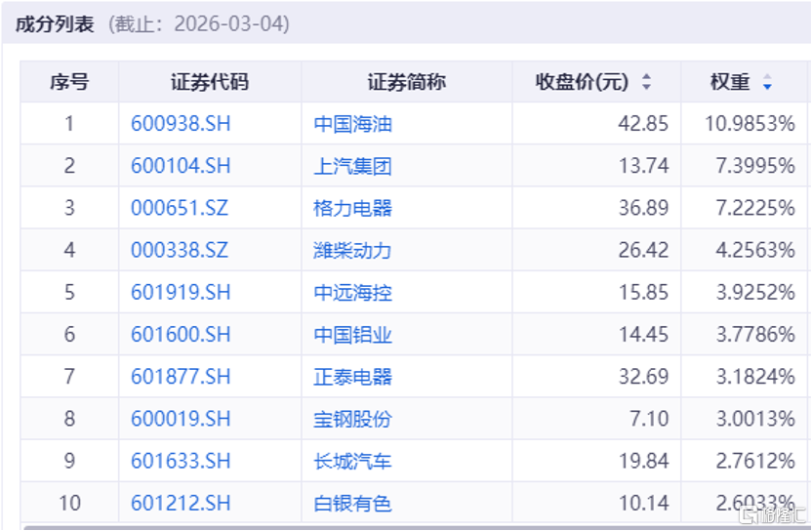Select weight value 4.2563%
812x531 pixels.
point(755,250)
